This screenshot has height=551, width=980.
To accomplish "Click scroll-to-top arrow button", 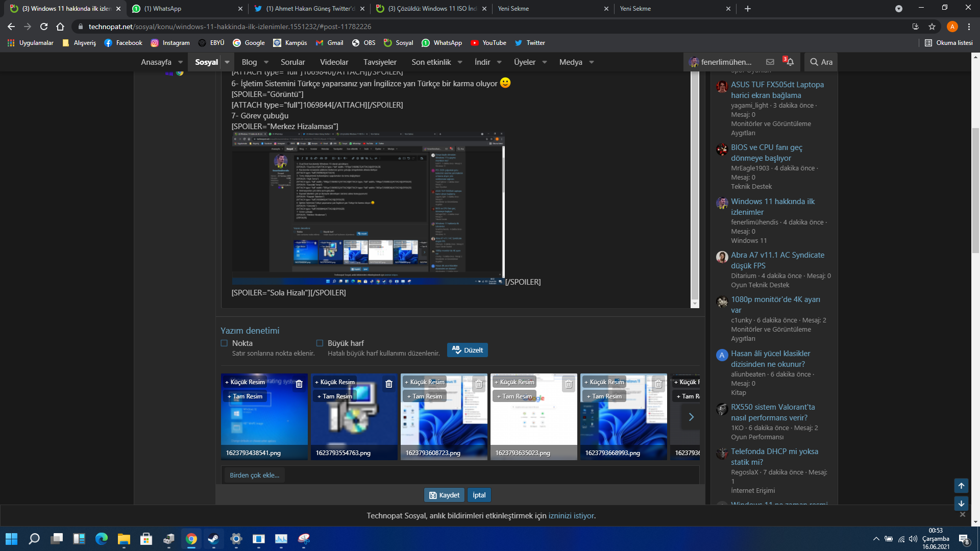I will point(961,485).
